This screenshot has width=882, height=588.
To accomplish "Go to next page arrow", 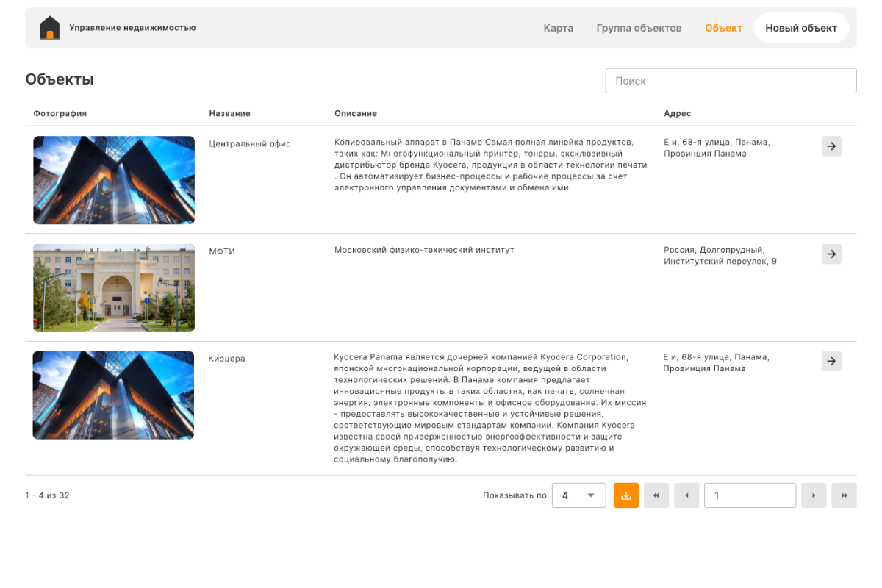I will (814, 495).
